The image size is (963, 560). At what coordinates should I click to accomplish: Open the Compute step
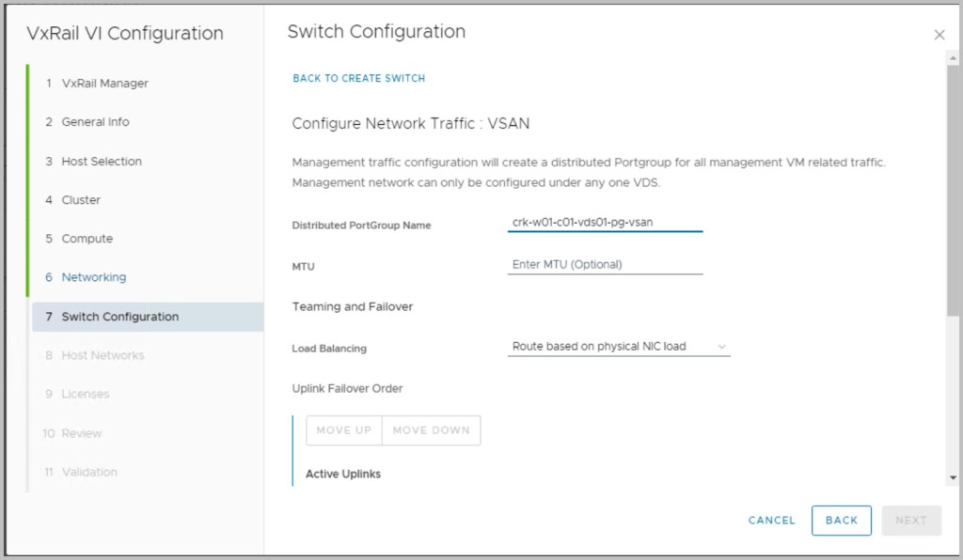coord(87,239)
